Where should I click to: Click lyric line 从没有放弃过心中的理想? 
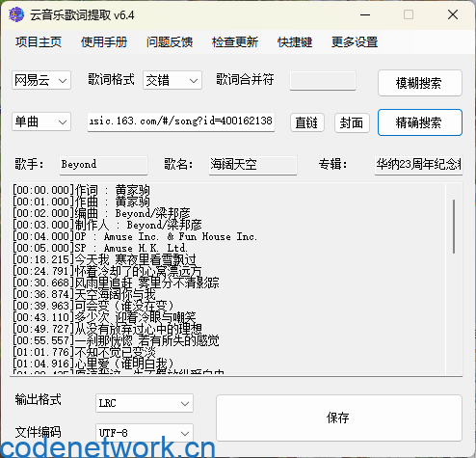[x=108, y=329]
